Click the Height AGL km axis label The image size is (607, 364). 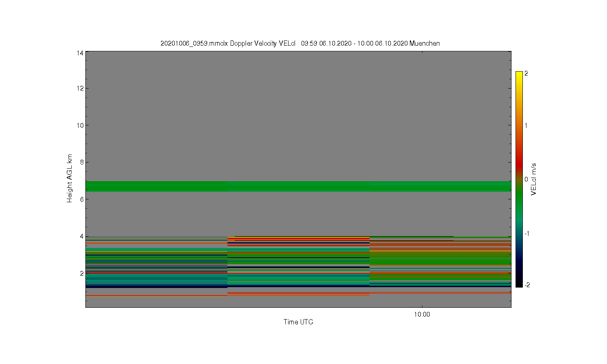70,178
